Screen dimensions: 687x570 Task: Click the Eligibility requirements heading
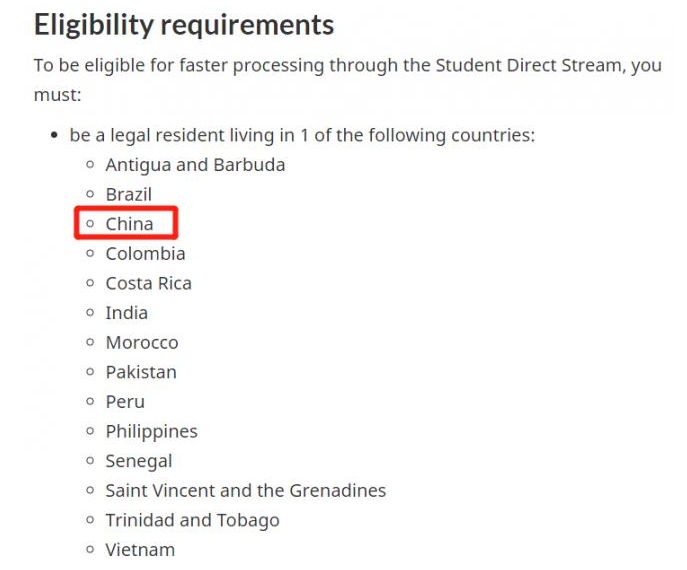click(184, 25)
